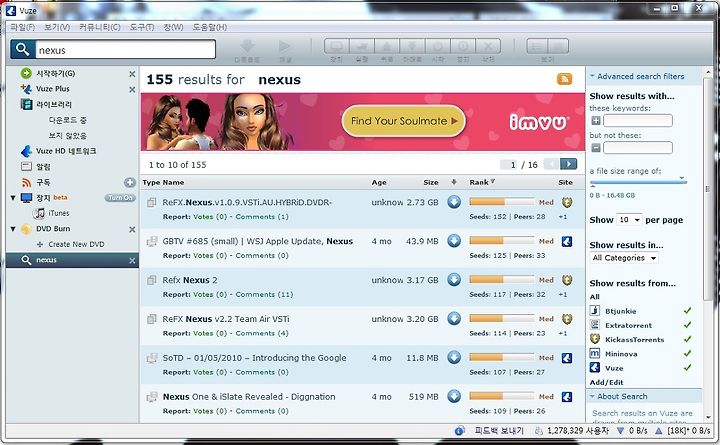The image size is (720, 445).
Task: Select Create New DVD item
Action: pyautogui.click(x=76, y=244)
